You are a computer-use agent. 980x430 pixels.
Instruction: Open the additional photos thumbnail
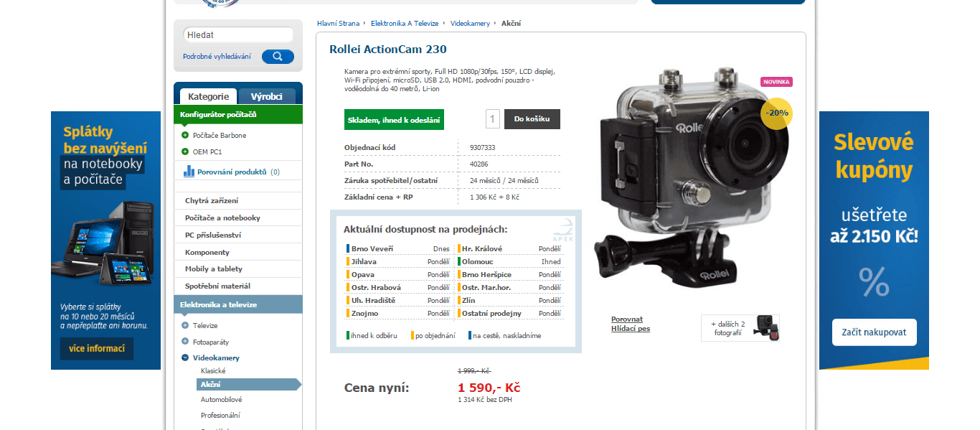(x=740, y=327)
